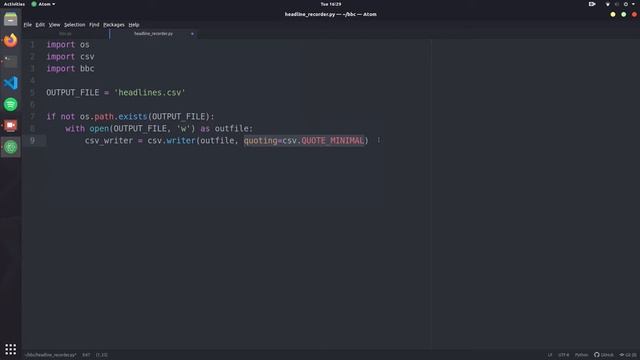Open Visual Studio Code from the dock
The image size is (640, 360).
point(11,83)
